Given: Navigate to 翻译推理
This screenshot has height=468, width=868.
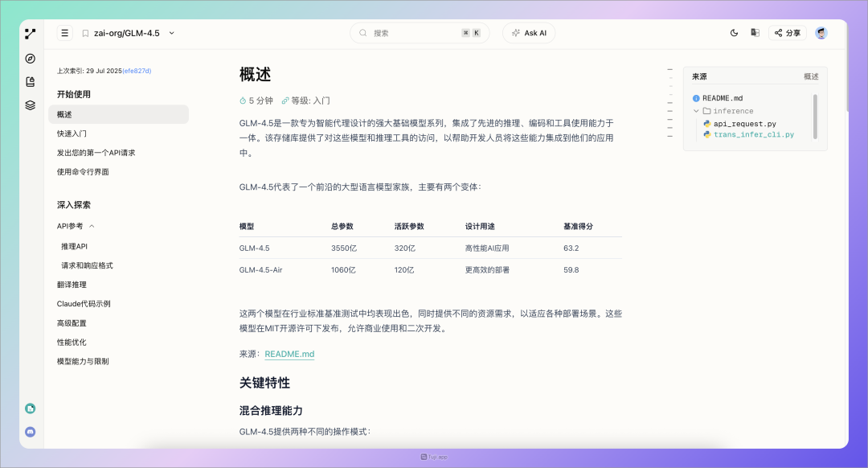Looking at the screenshot, I should coord(72,285).
